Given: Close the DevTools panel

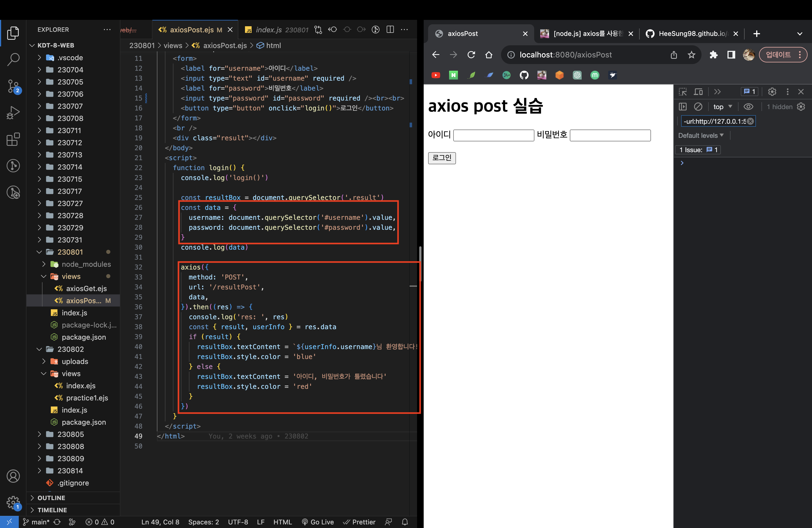Looking at the screenshot, I should [x=801, y=92].
